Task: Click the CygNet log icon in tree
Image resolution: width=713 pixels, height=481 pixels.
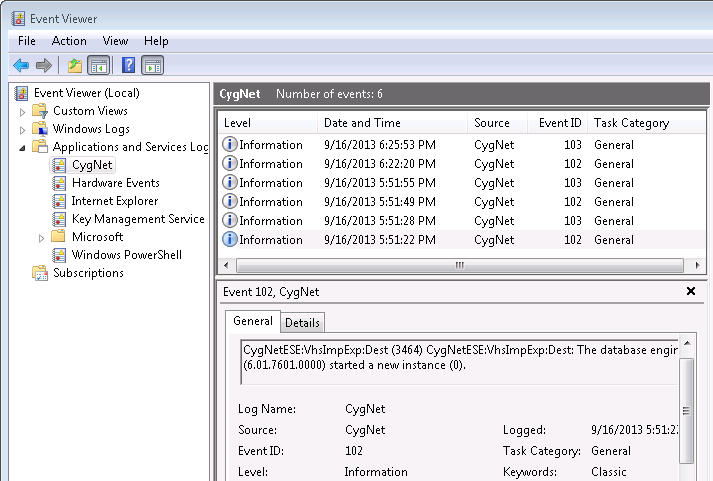Action: click(x=59, y=165)
